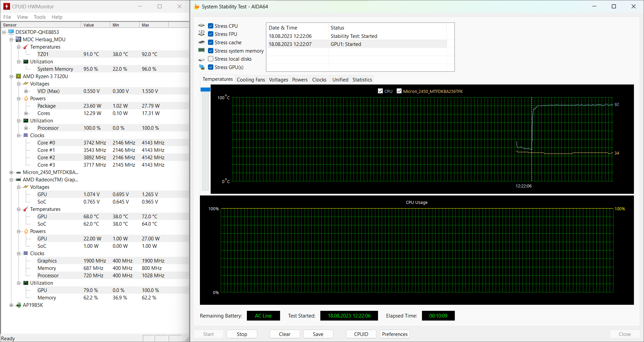Click the Stress cache icon
The height and width of the screenshot is (342, 644).
[202, 42]
